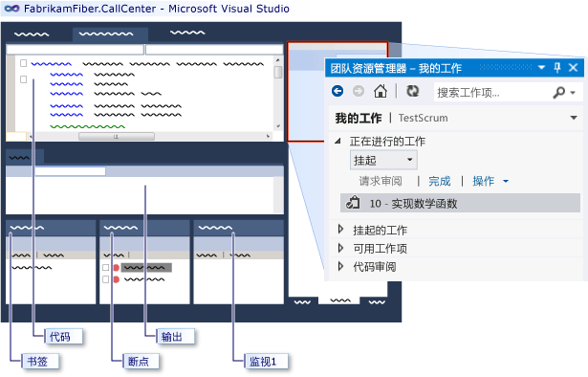Toggle the first breakpoint checkbox
Image resolution: width=588 pixels, height=377 pixels.
coord(106,268)
